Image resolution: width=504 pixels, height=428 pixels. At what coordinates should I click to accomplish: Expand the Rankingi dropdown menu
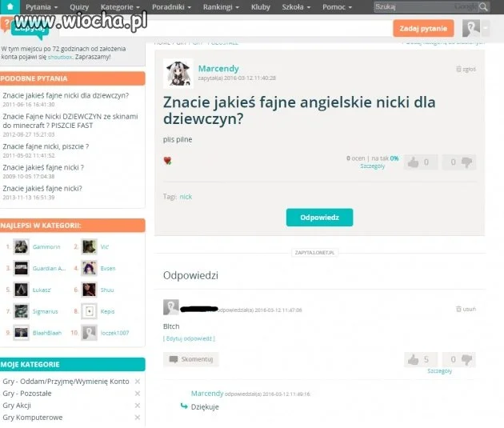pos(221,6)
